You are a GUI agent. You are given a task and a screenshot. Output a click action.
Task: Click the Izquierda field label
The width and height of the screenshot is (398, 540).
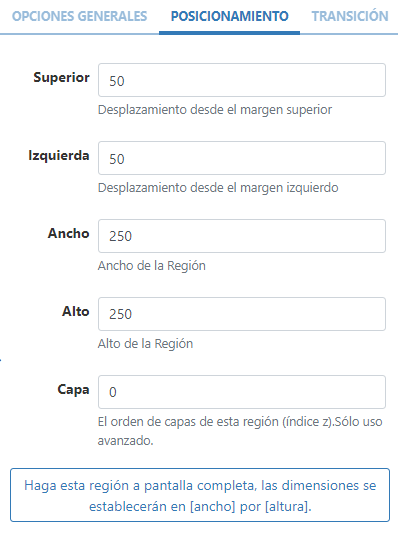pos(59,155)
